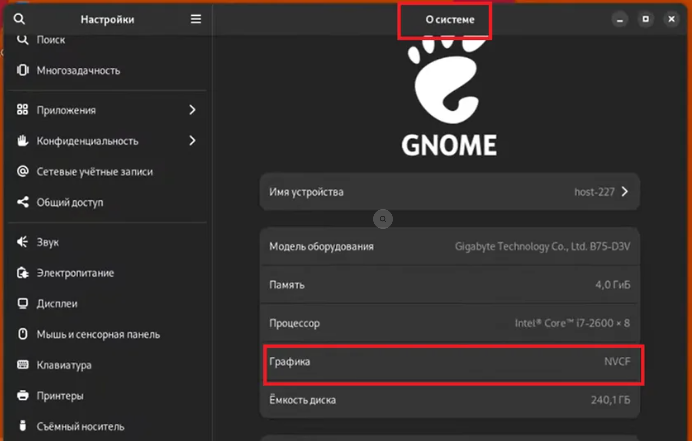Viewport: 692px width, 441px height.
Task: Click the Ёмкость диска row label
Action: 302,400
